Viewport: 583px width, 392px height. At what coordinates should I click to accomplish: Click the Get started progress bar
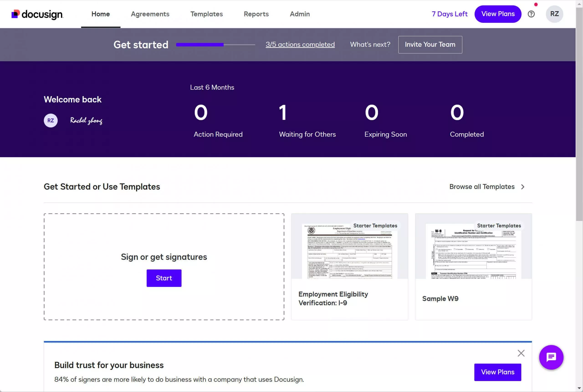tap(215, 45)
